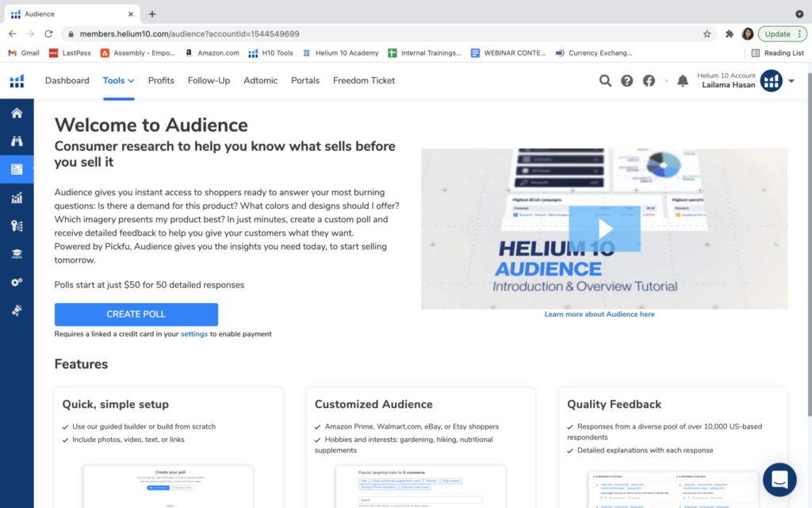Image resolution: width=812 pixels, height=508 pixels.
Task: Follow the 'Learn more about Audience here' link
Action: pos(599,314)
